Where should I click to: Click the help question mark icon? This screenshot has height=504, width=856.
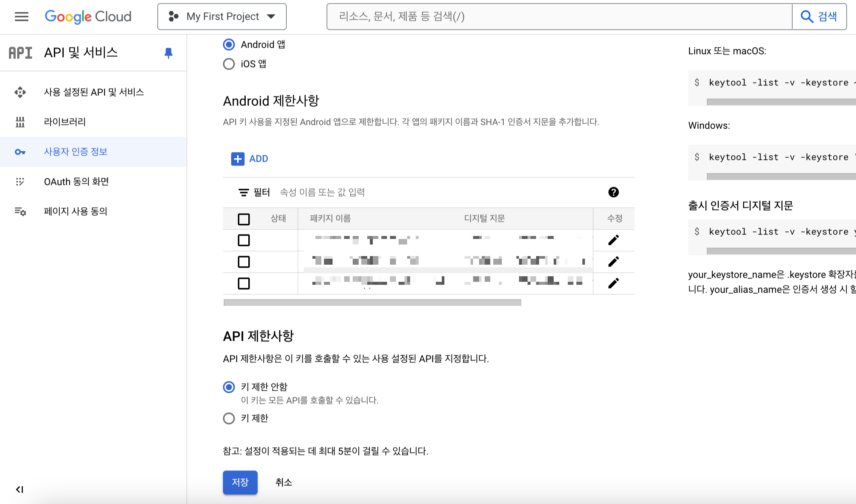pos(613,192)
